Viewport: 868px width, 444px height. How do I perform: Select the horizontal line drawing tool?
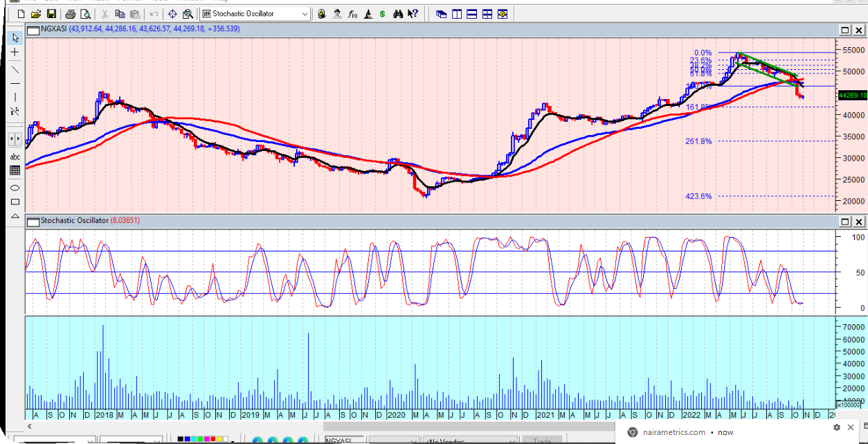point(15,84)
